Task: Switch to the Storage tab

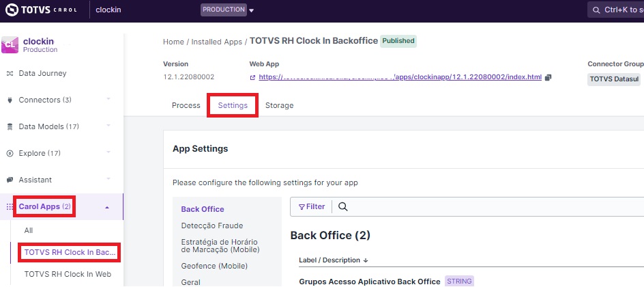Action: [279, 105]
